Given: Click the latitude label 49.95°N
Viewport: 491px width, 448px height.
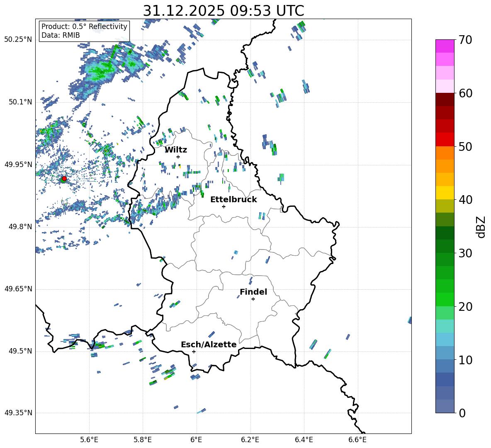Looking at the screenshot, I should point(18,164).
